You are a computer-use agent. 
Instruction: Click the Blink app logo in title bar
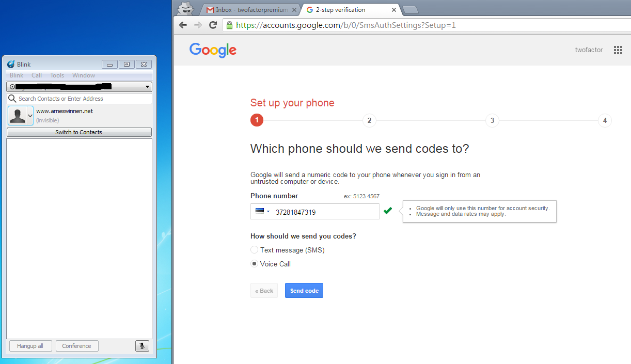11,64
